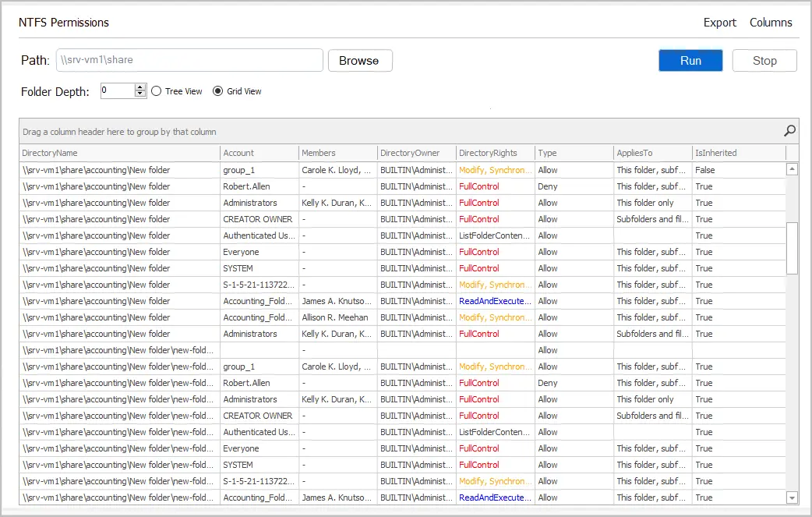Sort by IsInherited column header
812x517 pixels.
(739, 153)
